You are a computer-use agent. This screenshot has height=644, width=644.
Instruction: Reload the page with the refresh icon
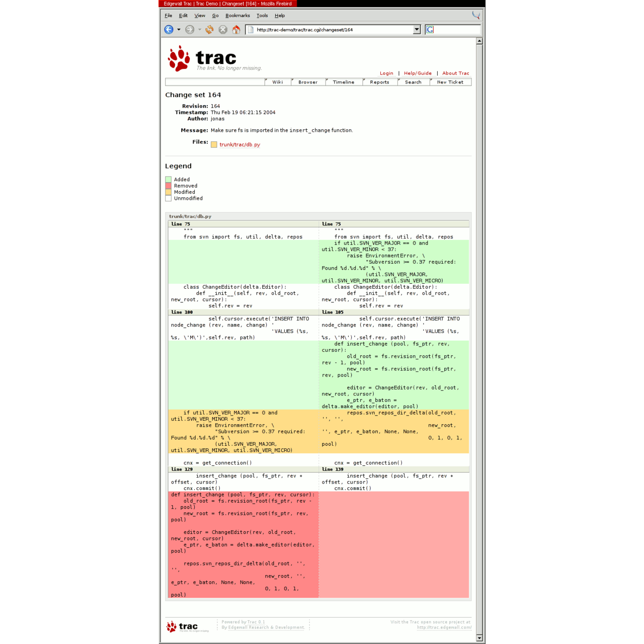pyautogui.click(x=209, y=29)
